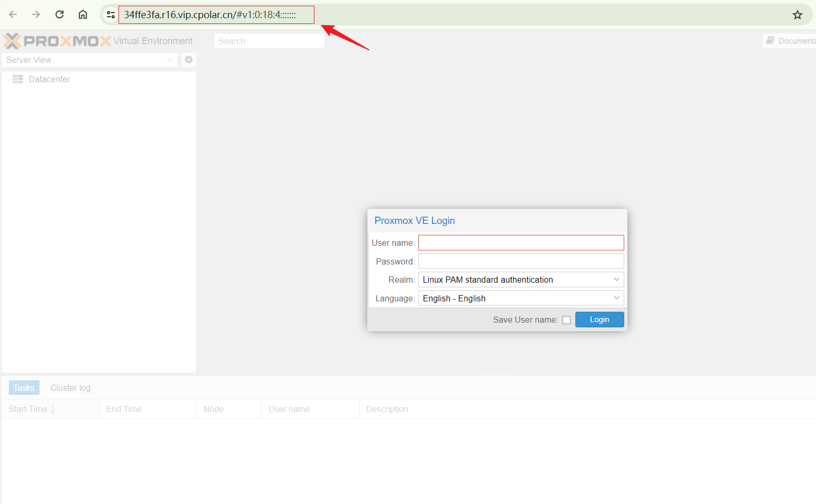Switch to the Cluster log tab
Screen dimensions: 816x504
pos(70,388)
